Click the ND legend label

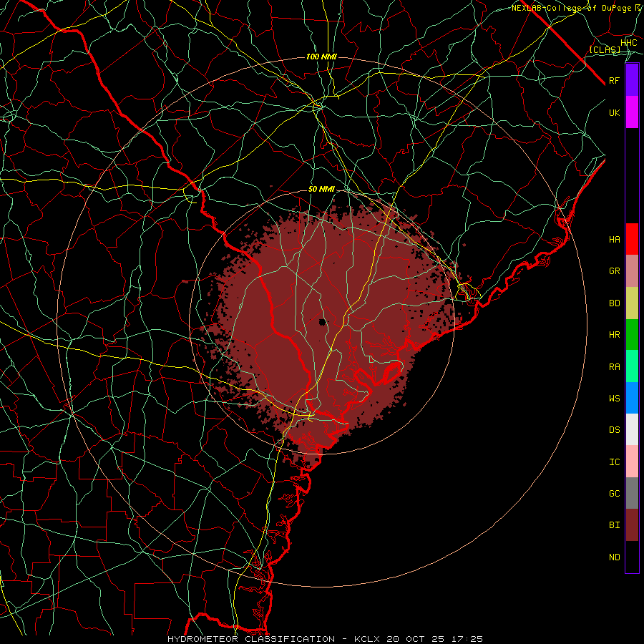[x=615, y=557]
